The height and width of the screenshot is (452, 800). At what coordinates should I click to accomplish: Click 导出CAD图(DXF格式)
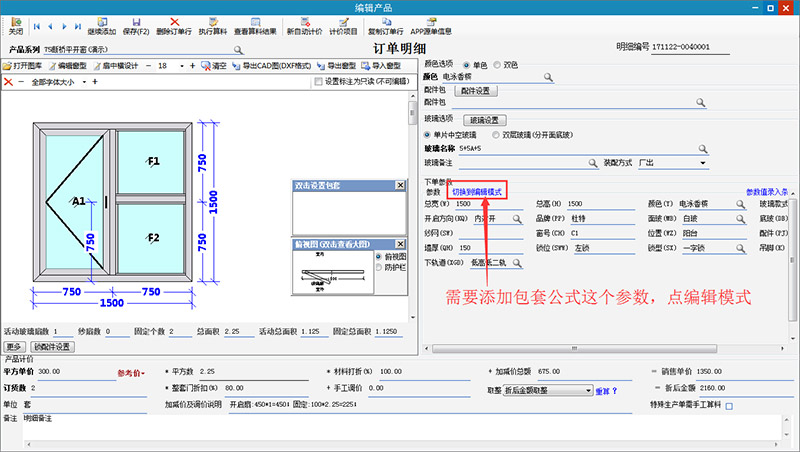click(271, 66)
